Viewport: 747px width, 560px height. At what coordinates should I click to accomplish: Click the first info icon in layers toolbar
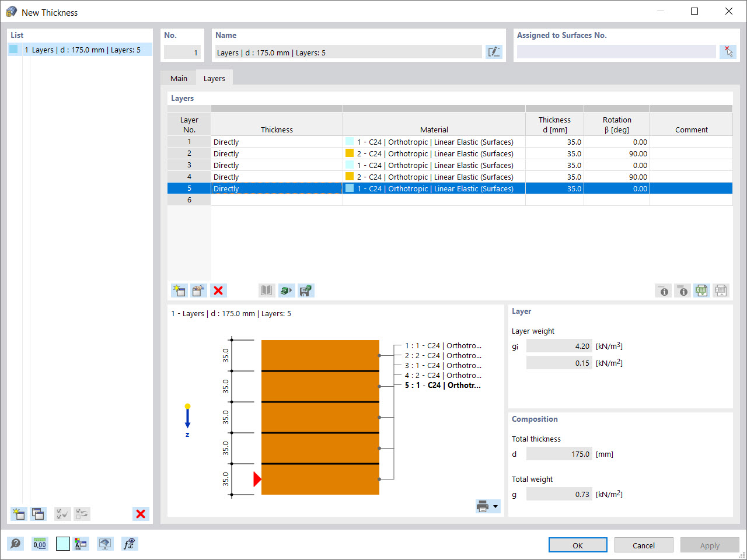(663, 290)
